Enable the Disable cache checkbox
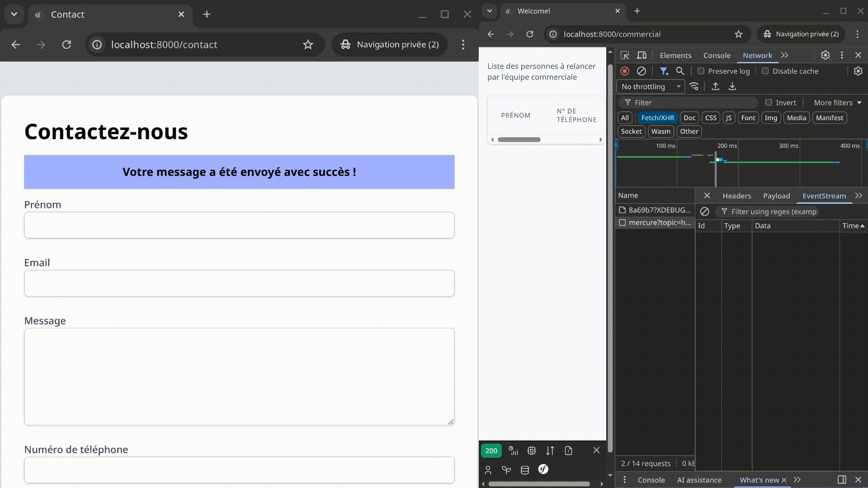Screen dimensions: 868x488 coord(765,71)
